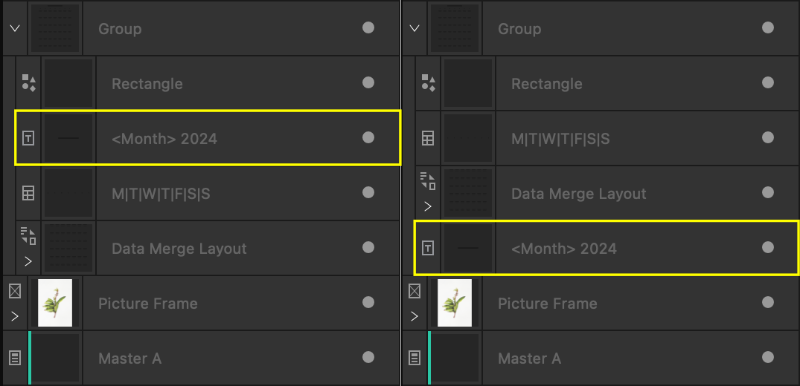Hide the Group layer in left panel
This screenshot has width=800, height=386.
368,28
